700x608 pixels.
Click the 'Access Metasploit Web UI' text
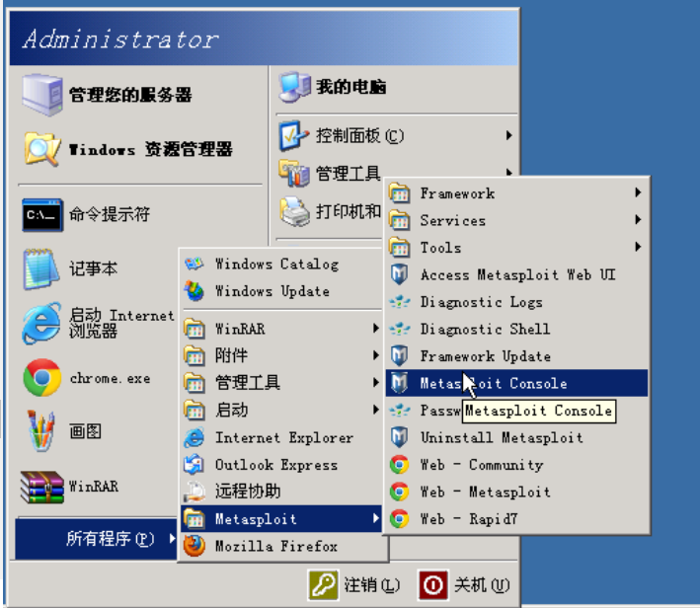pos(518,274)
